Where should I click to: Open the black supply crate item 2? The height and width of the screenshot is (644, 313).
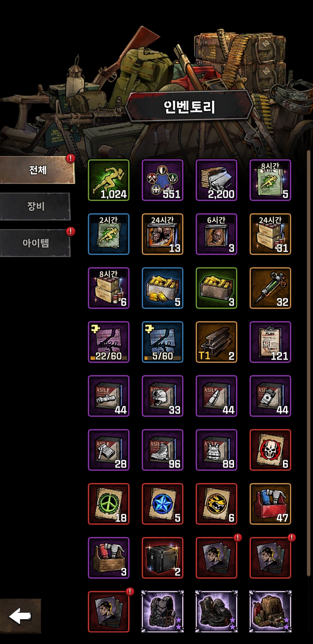(163, 558)
